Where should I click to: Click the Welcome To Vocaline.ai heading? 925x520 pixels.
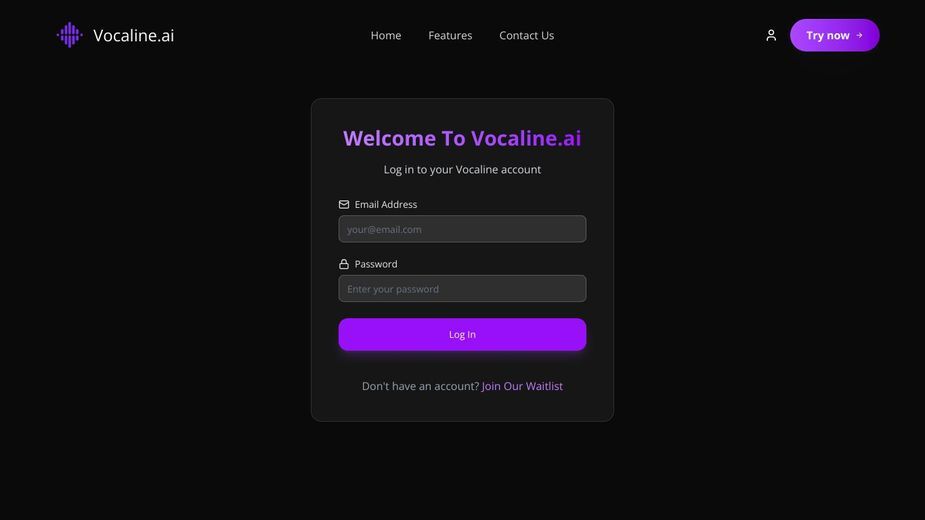462,138
